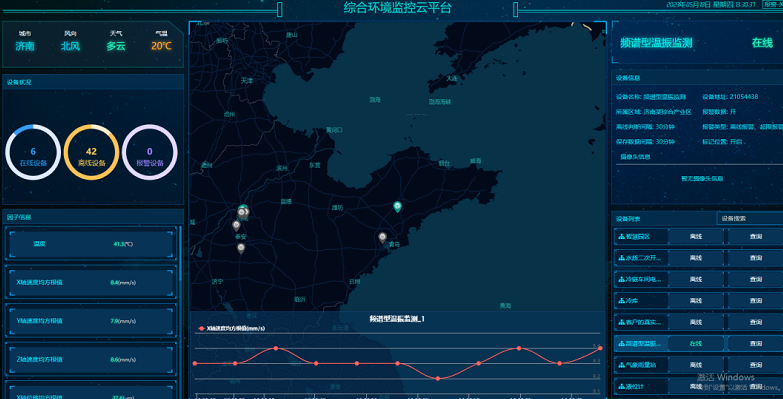
Task: Select the 在线设备 ring showing 6
Action: click(33, 152)
